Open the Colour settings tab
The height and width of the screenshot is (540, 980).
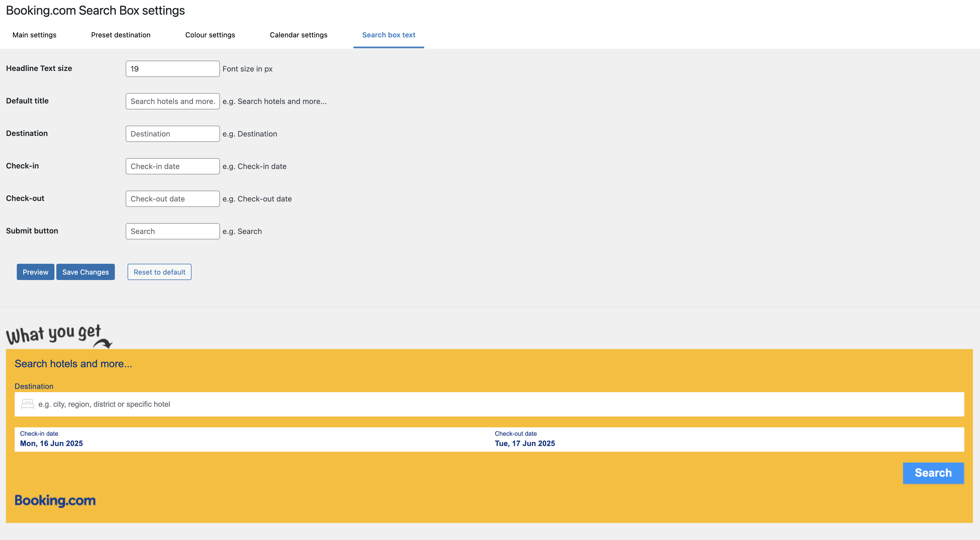[210, 35]
